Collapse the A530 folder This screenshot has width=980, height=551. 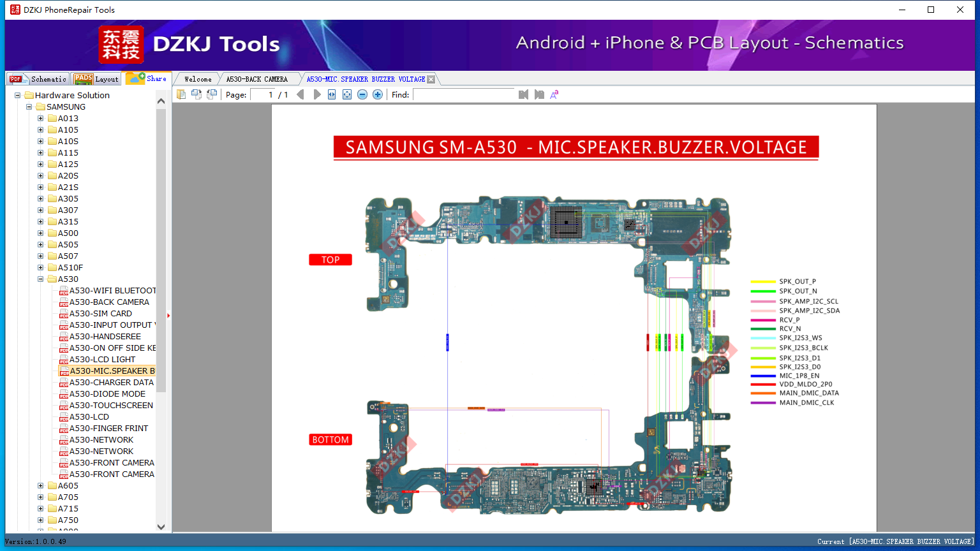[x=41, y=279]
